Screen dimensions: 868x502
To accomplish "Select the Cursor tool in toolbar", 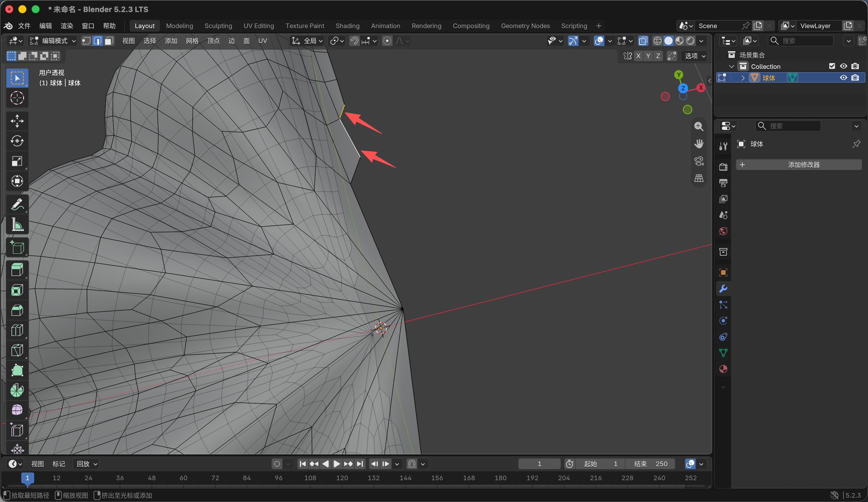I will coord(17,98).
